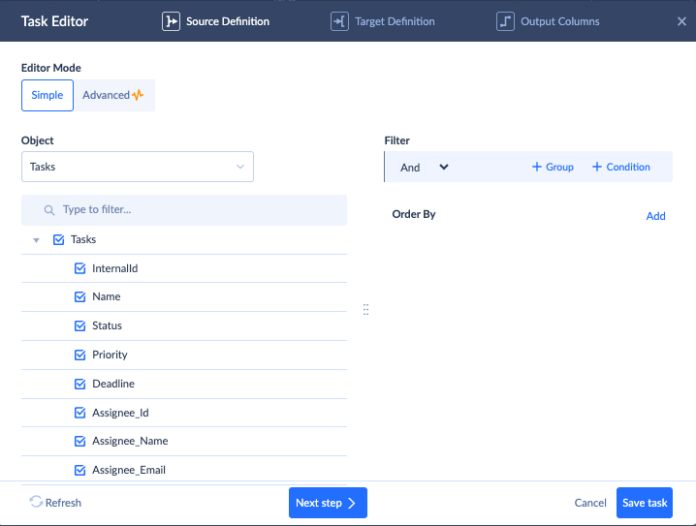This screenshot has width=696, height=526.
Task: Click the Next step button
Action: click(328, 503)
